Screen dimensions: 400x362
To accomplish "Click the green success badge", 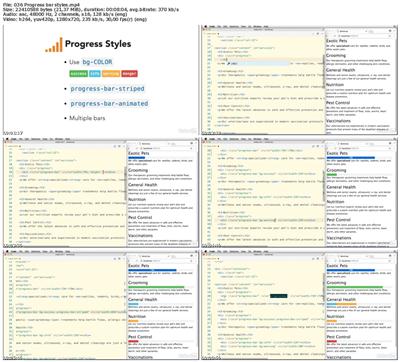I will coord(78,74).
